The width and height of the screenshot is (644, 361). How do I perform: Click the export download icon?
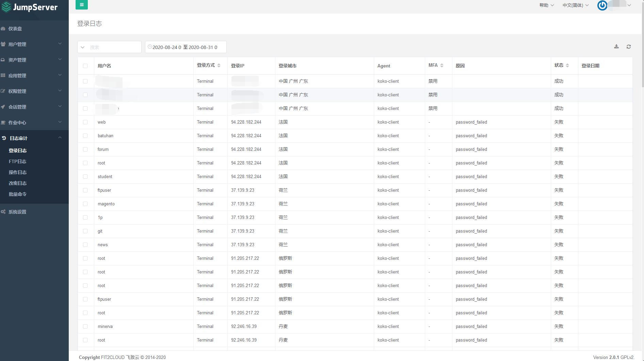click(x=616, y=47)
